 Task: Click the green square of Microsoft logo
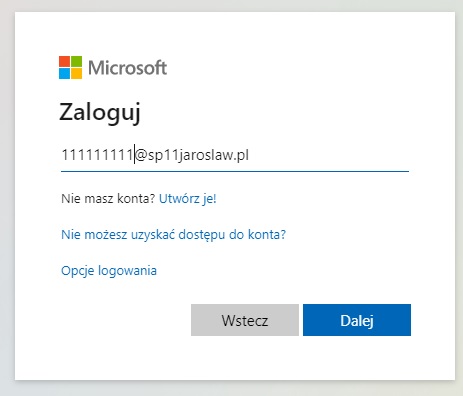click(x=76, y=61)
